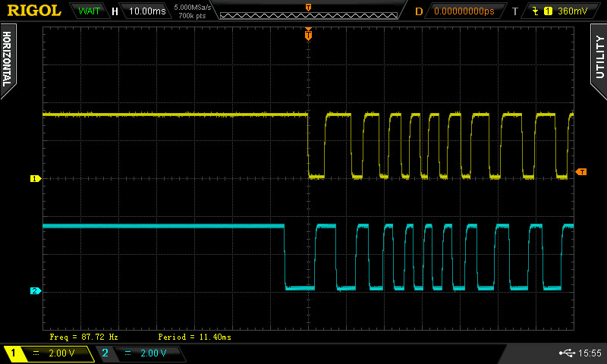Screen dimensions: 607x364
Task: Click the 0.00000000ps delay value field
Action: pyautogui.click(x=464, y=11)
